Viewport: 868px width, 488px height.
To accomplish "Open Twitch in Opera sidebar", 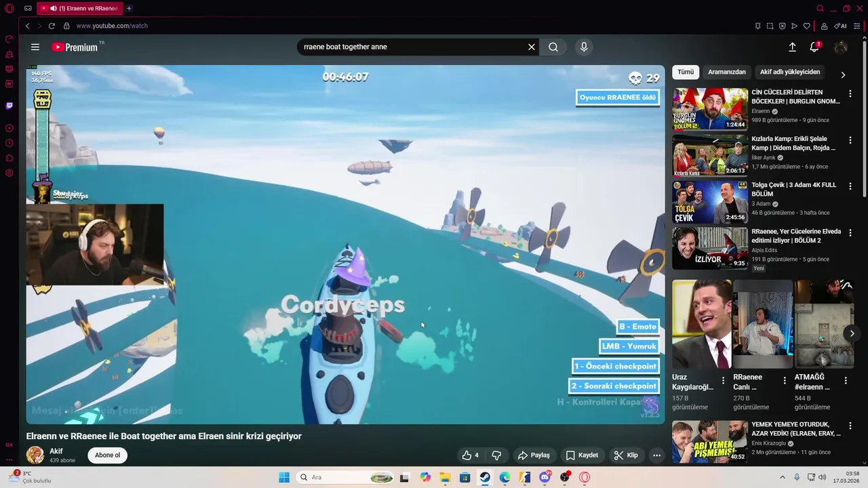I will tap(9, 106).
